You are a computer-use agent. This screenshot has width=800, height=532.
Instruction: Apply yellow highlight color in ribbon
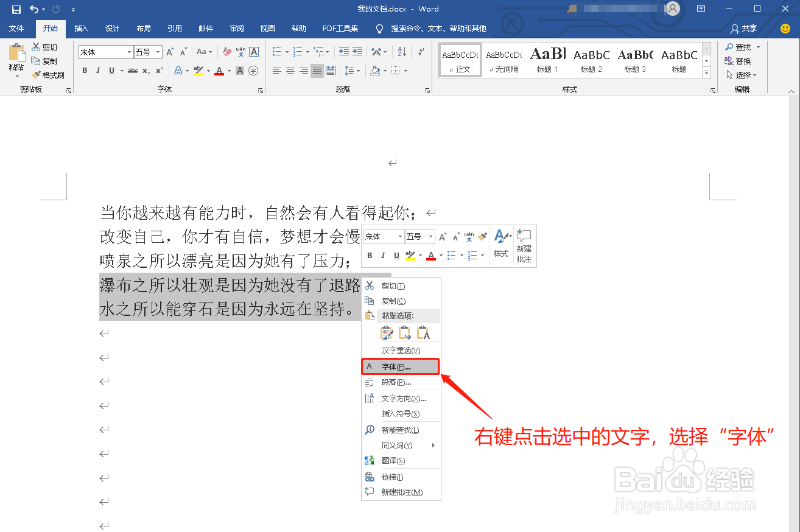point(198,71)
